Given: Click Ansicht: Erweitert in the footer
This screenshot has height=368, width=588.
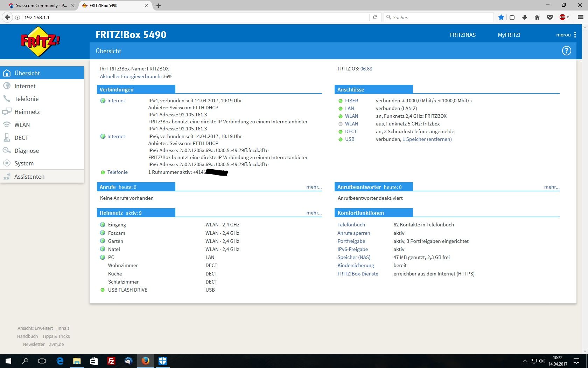Looking at the screenshot, I should coord(35,328).
